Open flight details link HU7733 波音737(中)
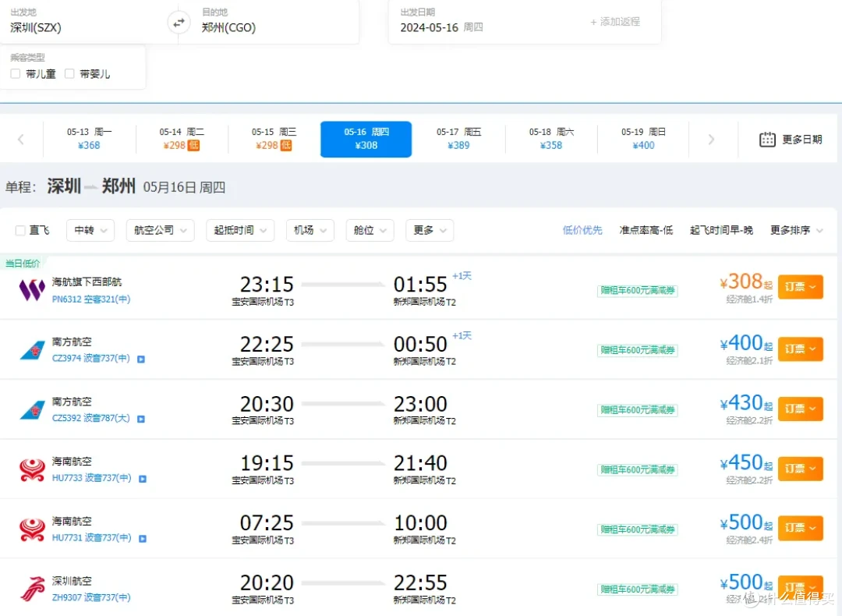 click(92, 478)
